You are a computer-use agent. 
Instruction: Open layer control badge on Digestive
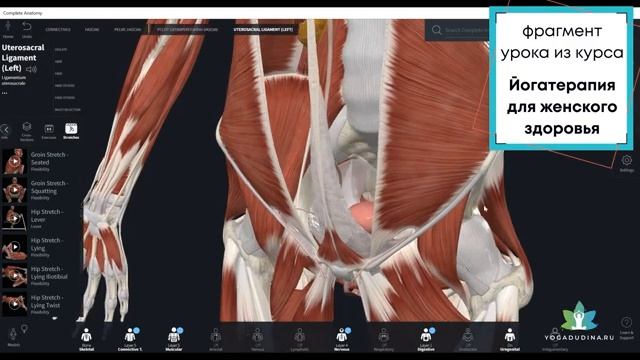432,330
